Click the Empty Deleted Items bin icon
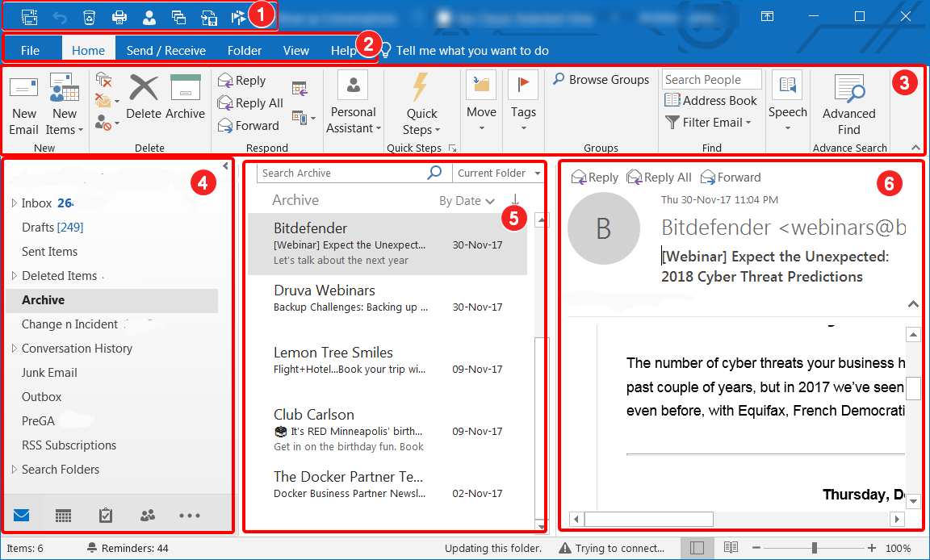 89,17
